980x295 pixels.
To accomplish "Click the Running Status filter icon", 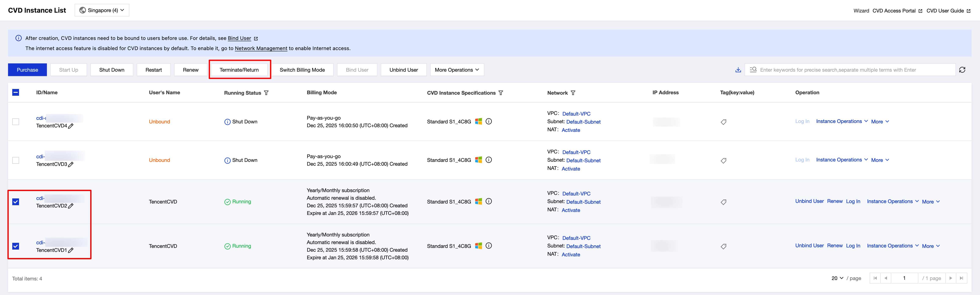I will pyautogui.click(x=266, y=93).
